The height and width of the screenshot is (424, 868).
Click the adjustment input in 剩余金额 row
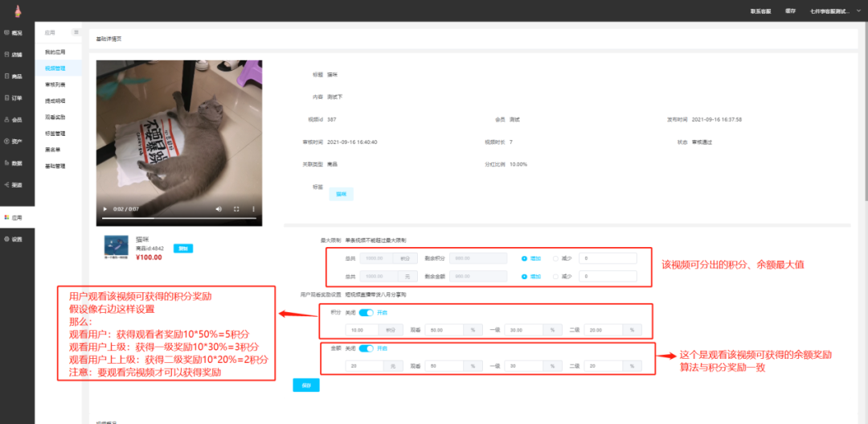pos(608,276)
